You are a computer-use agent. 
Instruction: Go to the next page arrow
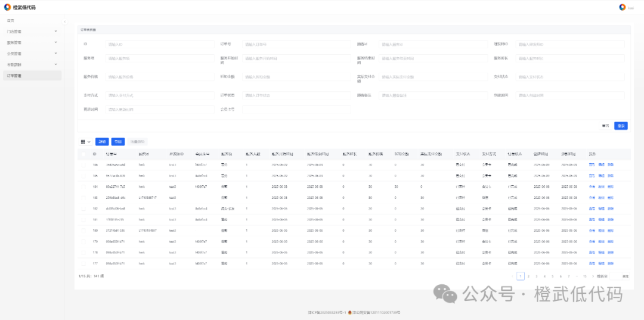[x=593, y=276]
